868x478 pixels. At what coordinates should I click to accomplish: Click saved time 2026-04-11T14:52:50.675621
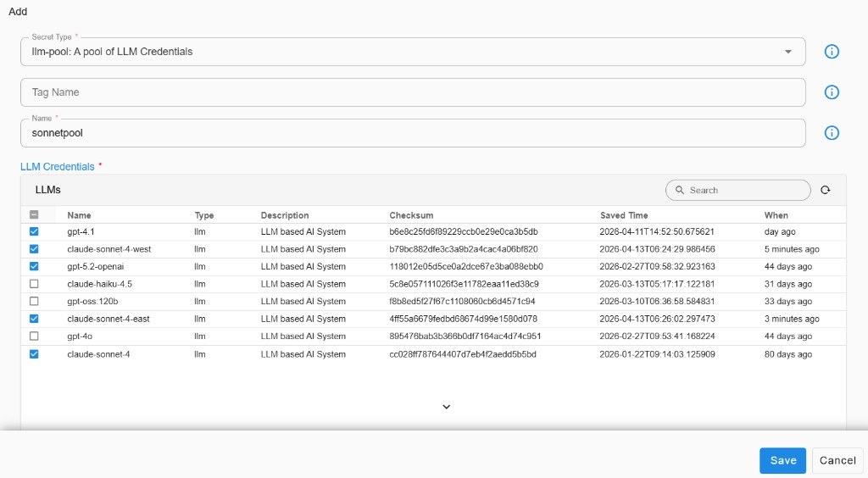tap(657, 232)
